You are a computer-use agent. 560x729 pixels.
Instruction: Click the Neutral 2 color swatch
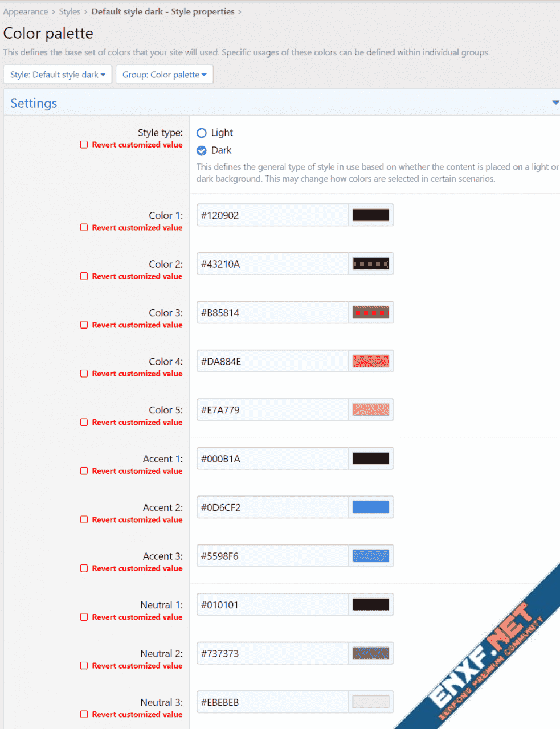[x=371, y=654]
